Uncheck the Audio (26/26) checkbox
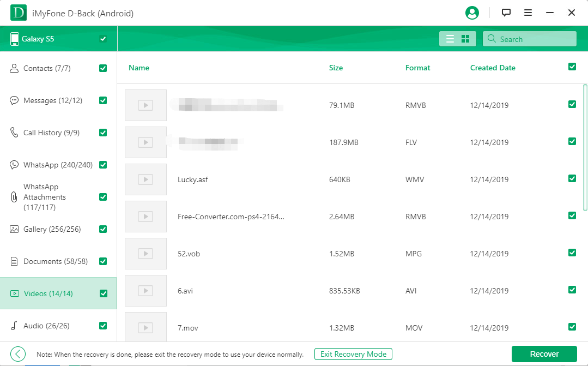The height and width of the screenshot is (366, 588). pyautogui.click(x=103, y=326)
